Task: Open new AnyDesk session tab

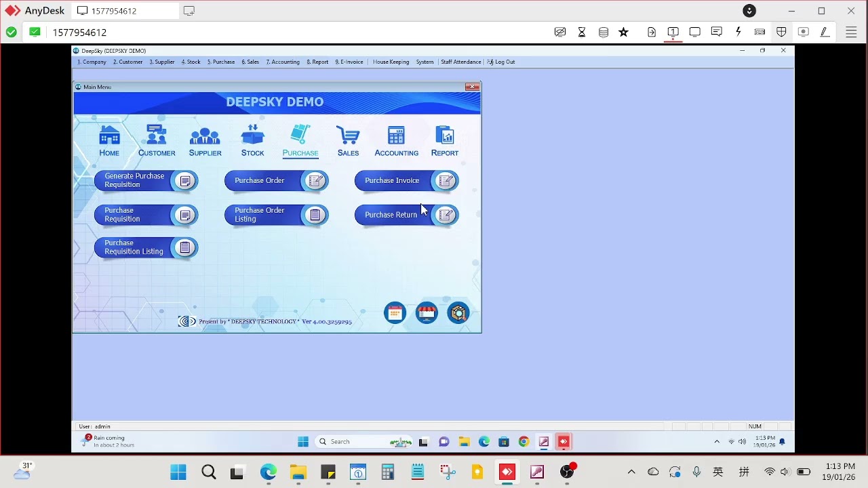Action: click(x=189, y=11)
